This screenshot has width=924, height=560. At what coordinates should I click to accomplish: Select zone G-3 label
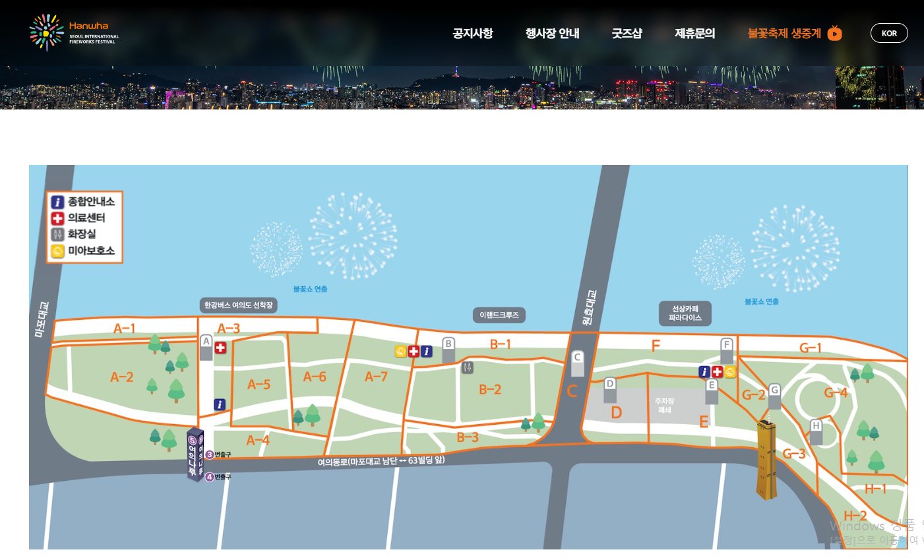[794, 453]
